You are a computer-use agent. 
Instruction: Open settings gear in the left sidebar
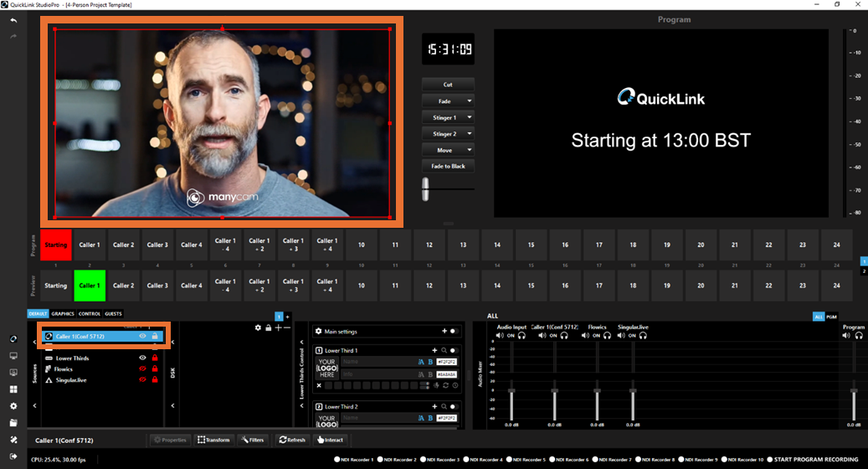[x=14, y=406]
